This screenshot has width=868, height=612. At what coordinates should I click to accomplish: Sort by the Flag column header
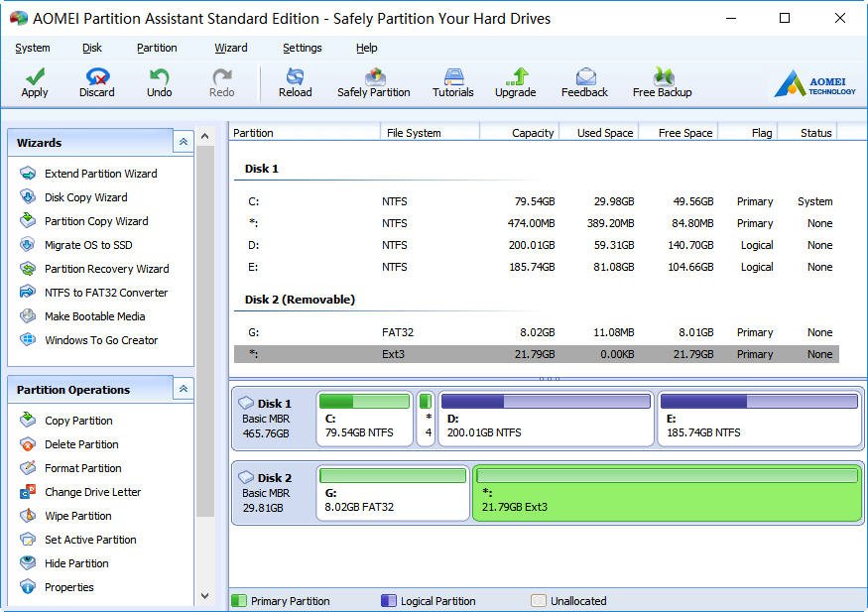click(x=748, y=133)
